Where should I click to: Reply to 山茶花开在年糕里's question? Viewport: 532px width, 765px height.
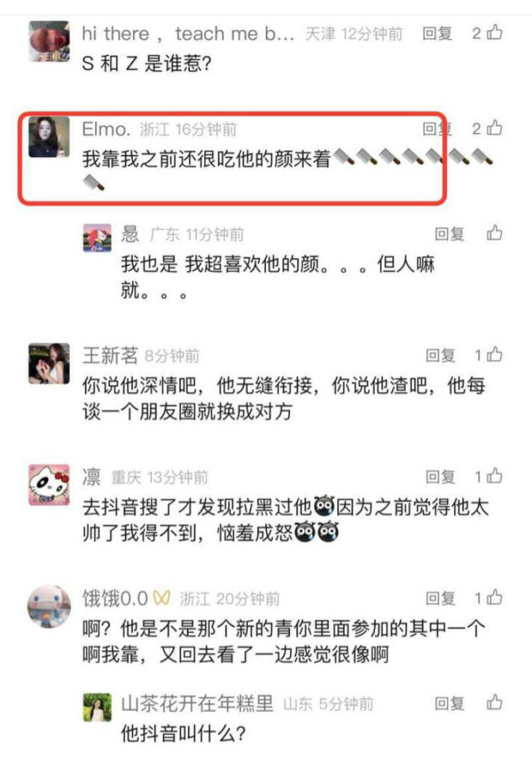[450, 704]
